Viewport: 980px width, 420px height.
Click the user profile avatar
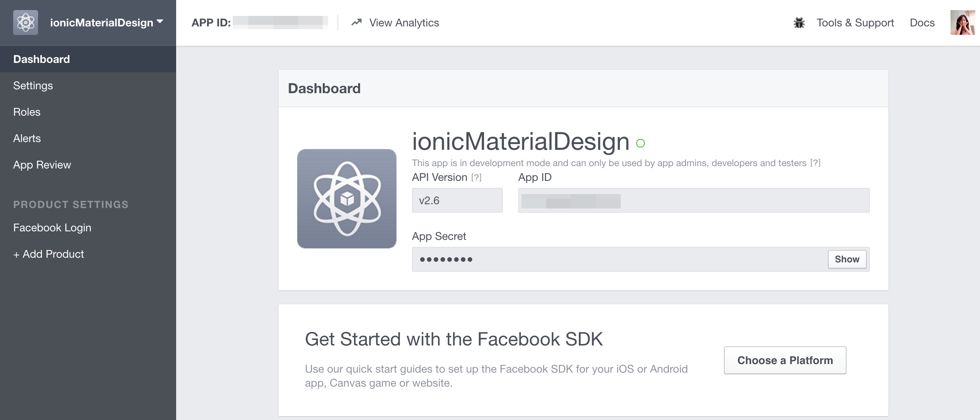coord(962,23)
